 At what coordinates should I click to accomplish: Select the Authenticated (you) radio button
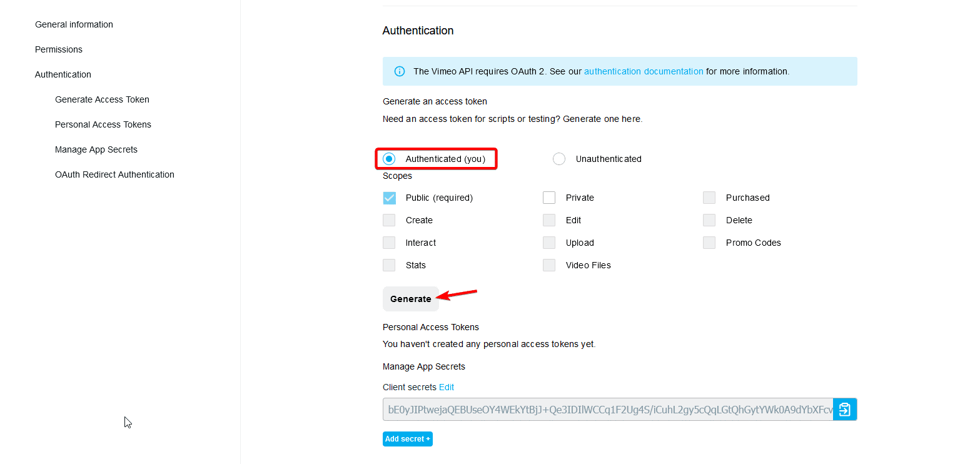point(389,159)
